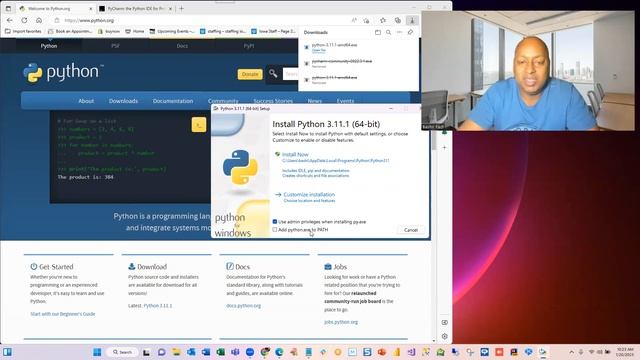Open the jobs.python.org link

[341, 322]
